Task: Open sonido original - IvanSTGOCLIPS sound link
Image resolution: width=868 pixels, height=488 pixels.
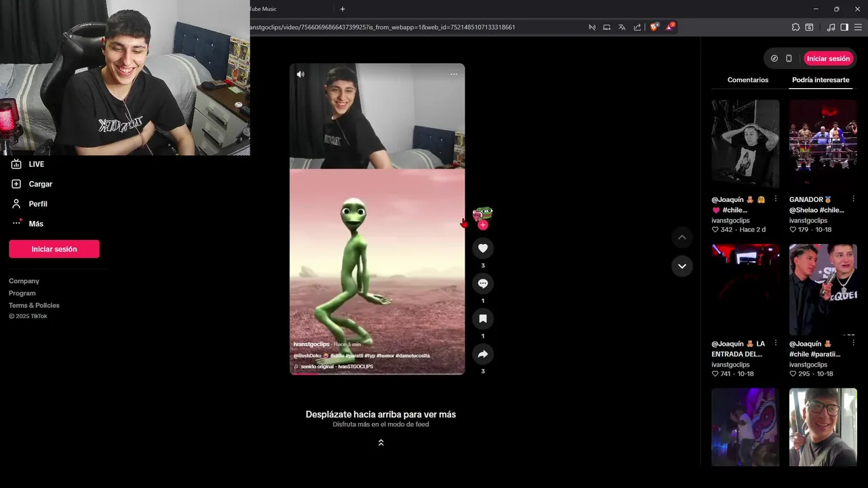Action: click(x=337, y=367)
